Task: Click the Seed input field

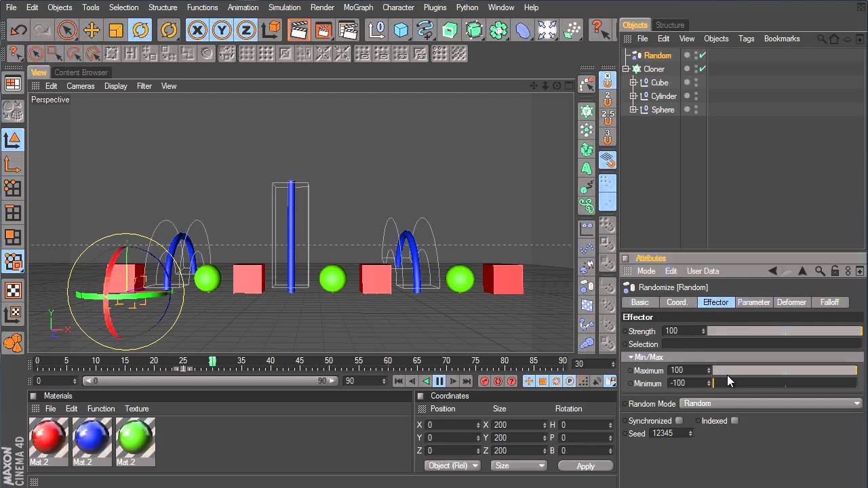Action: tap(671, 433)
